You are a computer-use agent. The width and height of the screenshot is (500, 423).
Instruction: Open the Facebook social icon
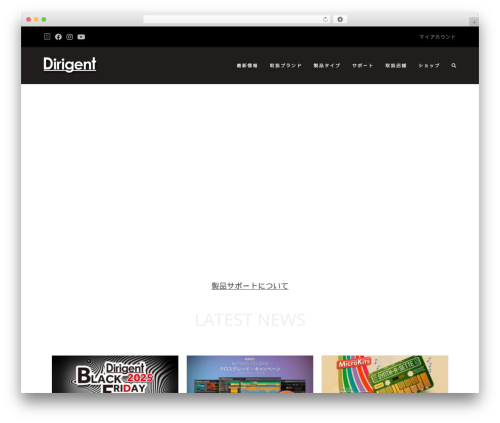(58, 37)
